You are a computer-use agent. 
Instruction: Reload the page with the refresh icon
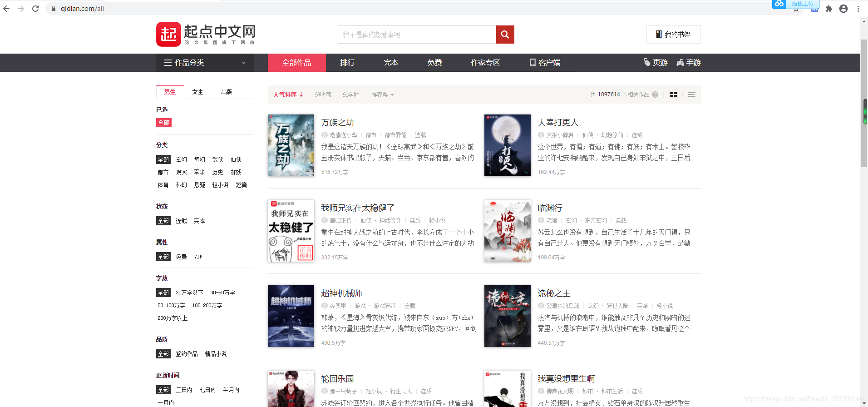click(x=35, y=9)
